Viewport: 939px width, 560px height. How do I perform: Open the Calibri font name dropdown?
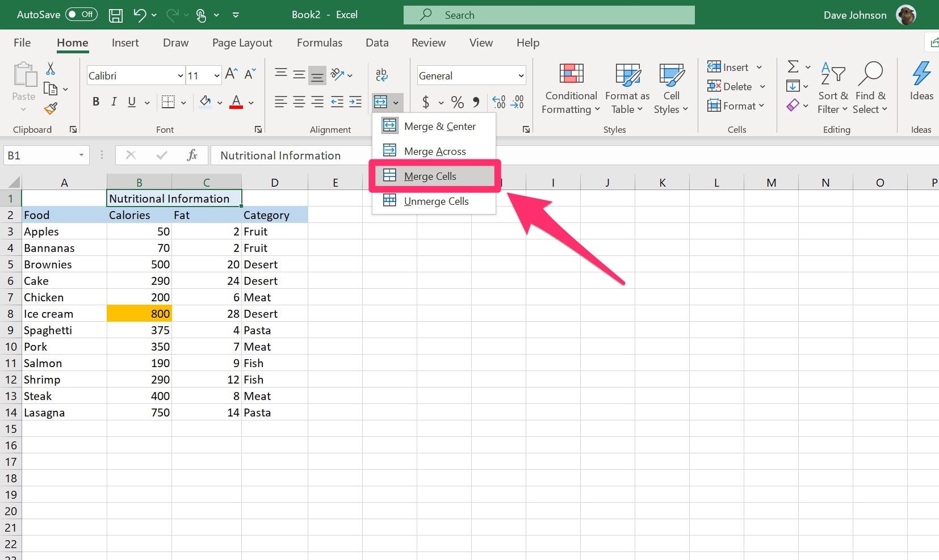click(180, 75)
